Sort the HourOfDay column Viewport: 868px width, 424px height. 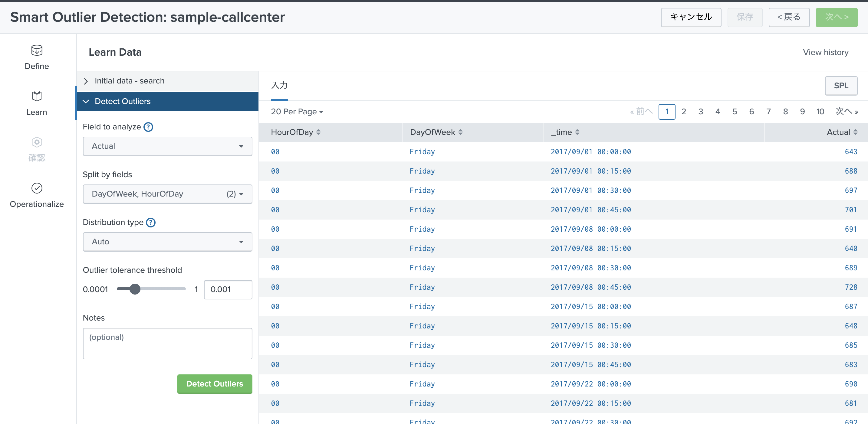[x=318, y=132]
